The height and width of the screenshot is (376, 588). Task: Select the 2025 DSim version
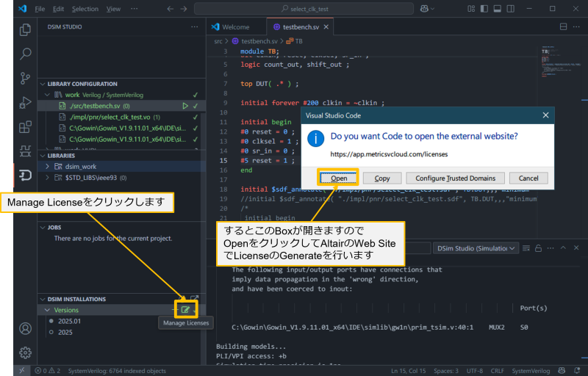[65, 332]
